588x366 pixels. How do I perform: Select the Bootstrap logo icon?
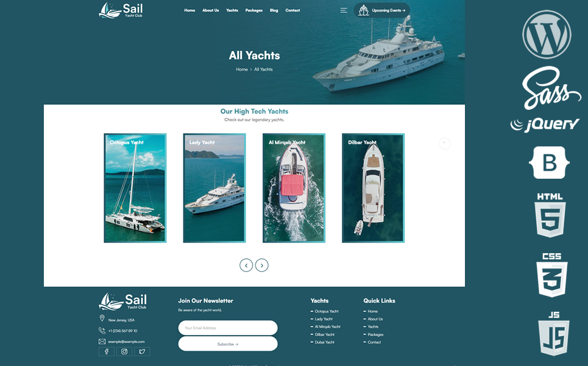tap(550, 162)
